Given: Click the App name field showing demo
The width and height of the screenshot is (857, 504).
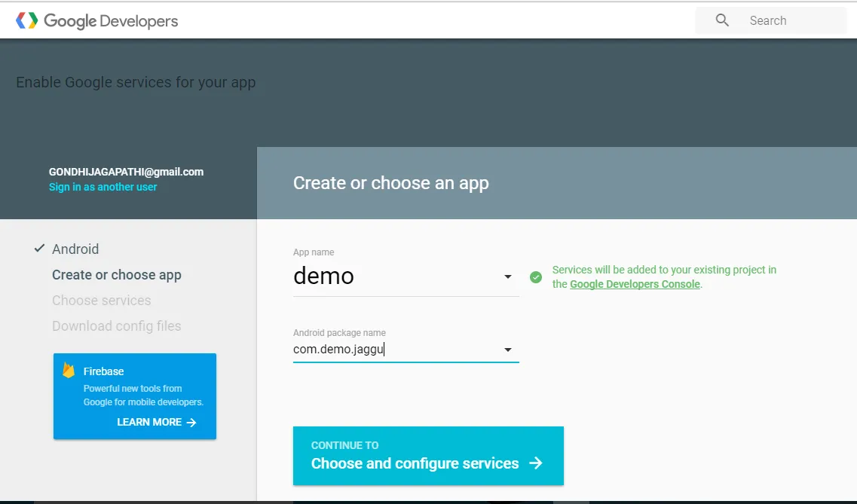Looking at the screenshot, I should pyautogui.click(x=406, y=276).
